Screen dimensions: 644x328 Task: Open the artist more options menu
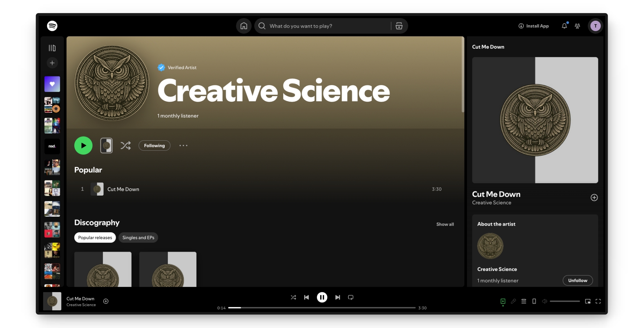coord(183,146)
